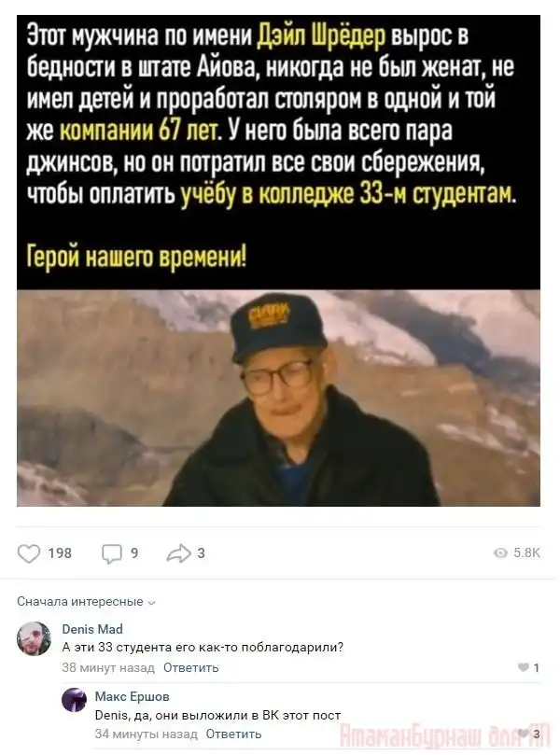The image size is (560, 755).
Task: Expand the 'Сначала интересные' sort dropdown
Action: [x=86, y=601]
